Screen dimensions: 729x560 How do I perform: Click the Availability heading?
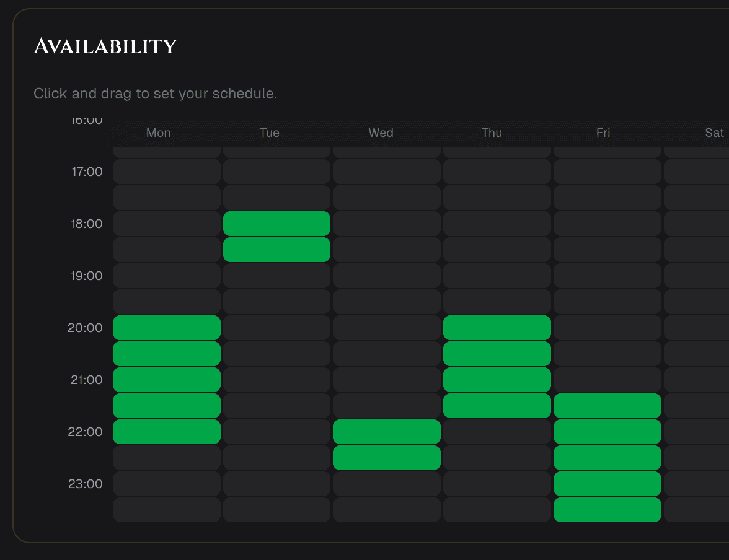(104, 46)
